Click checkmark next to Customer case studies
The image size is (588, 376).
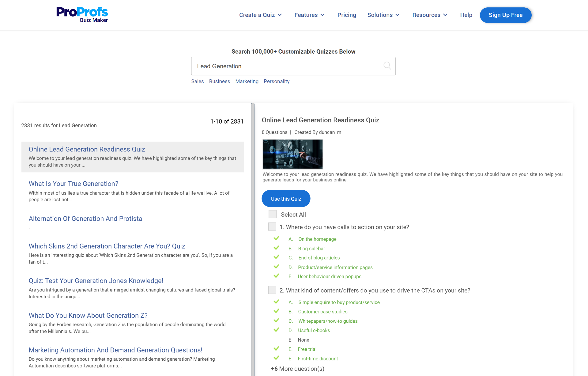[276, 311]
